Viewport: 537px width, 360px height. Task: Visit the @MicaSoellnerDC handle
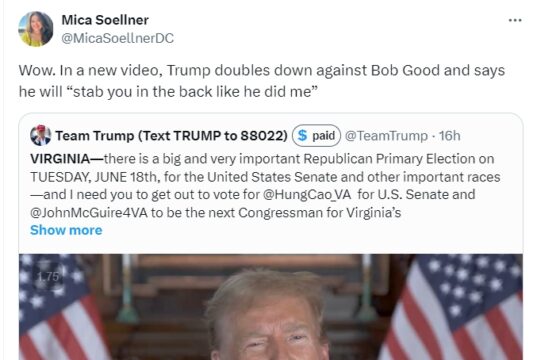point(117,38)
